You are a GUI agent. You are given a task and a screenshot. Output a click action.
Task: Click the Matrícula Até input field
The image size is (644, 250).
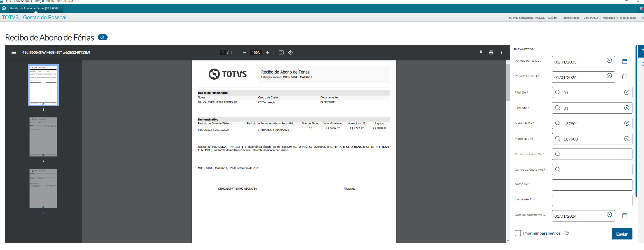pyautogui.click(x=592, y=139)
